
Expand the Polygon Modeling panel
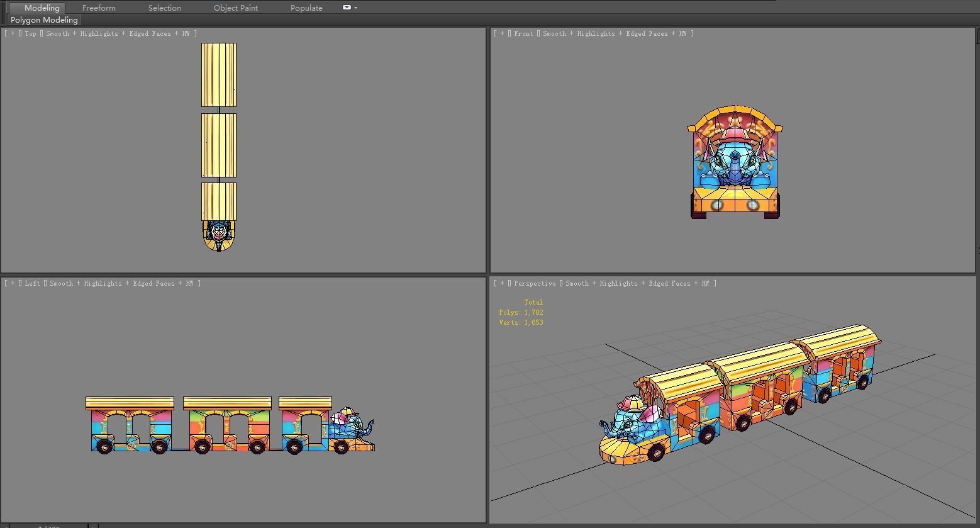point(44,20)
